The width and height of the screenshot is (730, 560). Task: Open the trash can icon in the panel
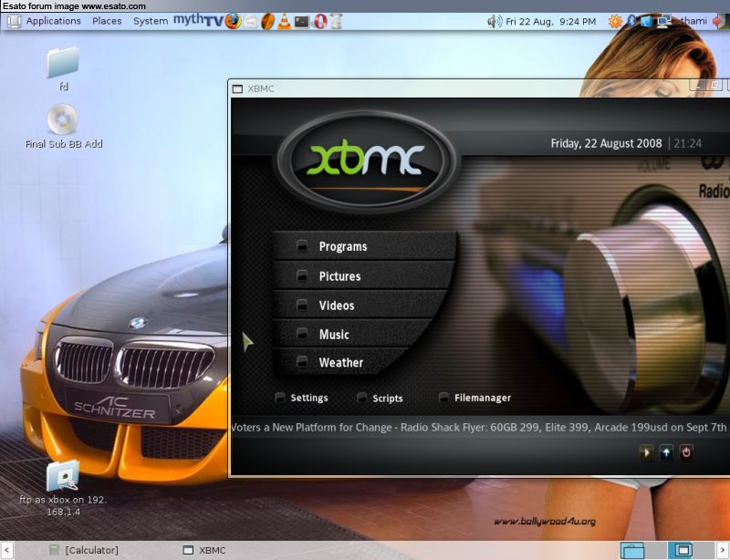tap(337, 21)
